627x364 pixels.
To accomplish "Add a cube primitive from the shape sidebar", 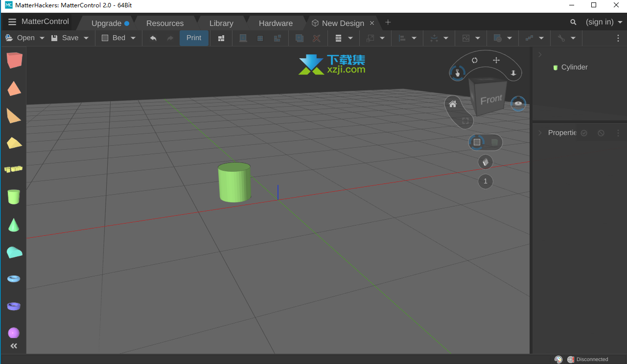I will coord(14,61).
